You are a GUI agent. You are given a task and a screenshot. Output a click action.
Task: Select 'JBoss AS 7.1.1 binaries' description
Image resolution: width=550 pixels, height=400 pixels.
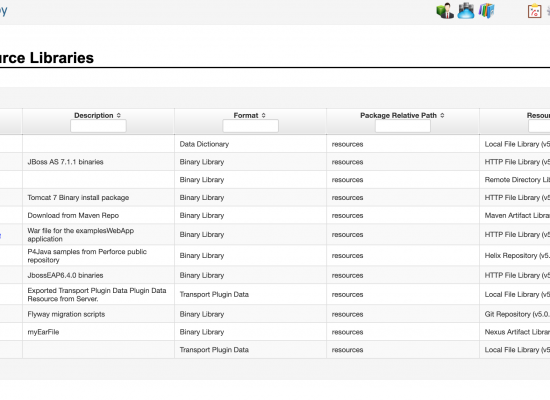click(66, 162)
